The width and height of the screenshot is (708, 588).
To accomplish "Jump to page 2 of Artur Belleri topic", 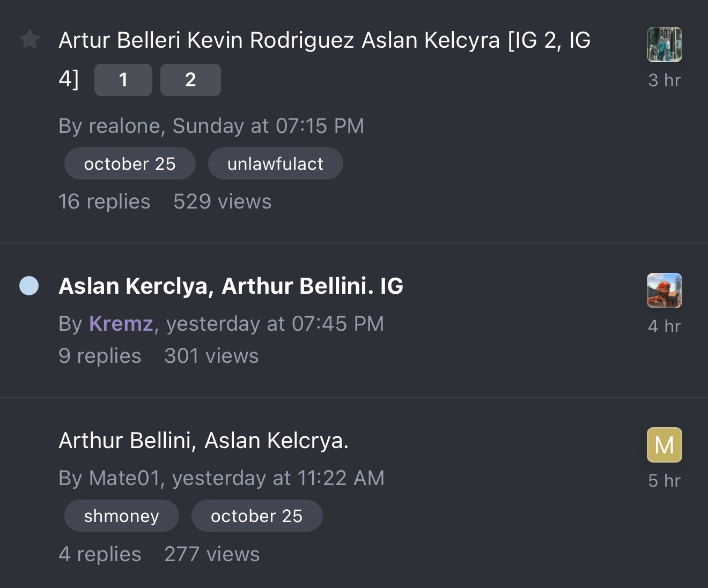I will 190,80.
